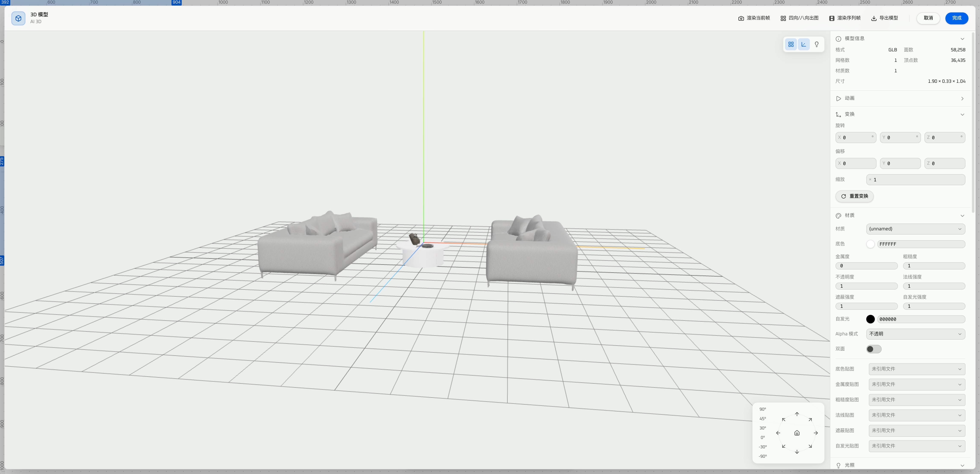Click the down arrow in view navigator
Image resolution: width=980 pixels, height=474 pixels.
point(797,452)
